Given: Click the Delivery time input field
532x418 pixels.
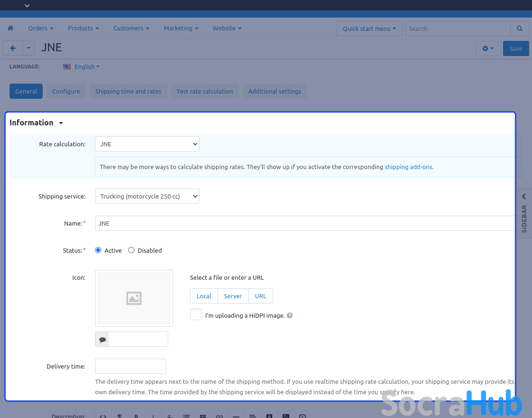Looking at the screenshot, I should [x=131, y=366].
